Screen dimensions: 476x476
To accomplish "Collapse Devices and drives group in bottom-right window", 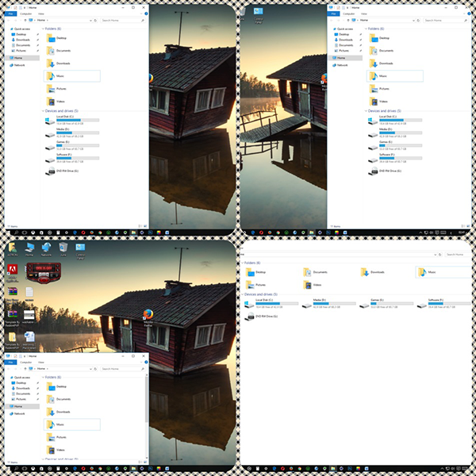I will click(242, 294).
